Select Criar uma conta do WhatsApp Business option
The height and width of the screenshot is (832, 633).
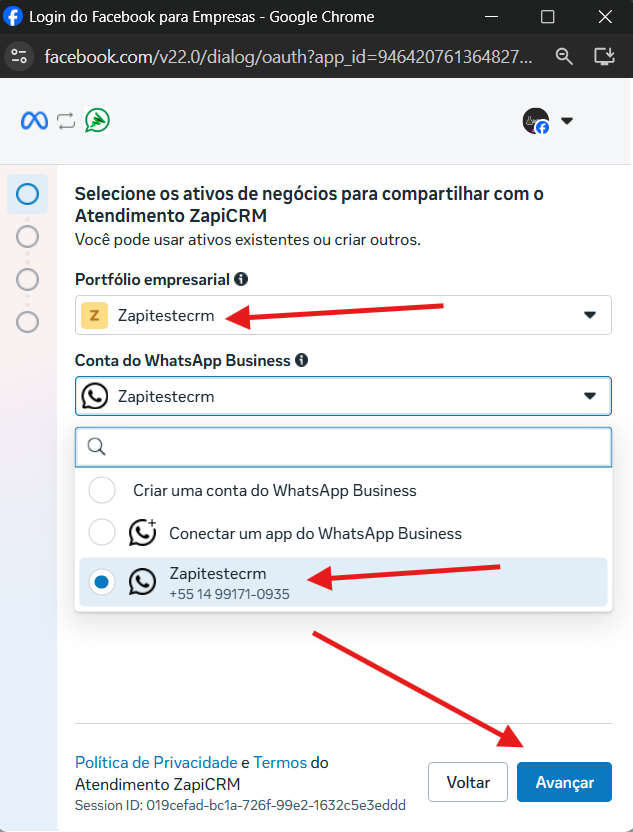[343, 490]
